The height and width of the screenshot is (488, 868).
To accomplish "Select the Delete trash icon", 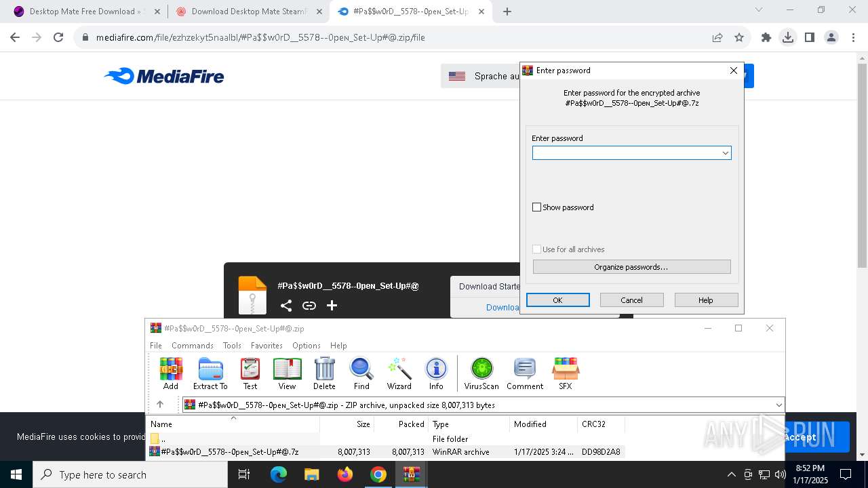I will tap(324, 373).
